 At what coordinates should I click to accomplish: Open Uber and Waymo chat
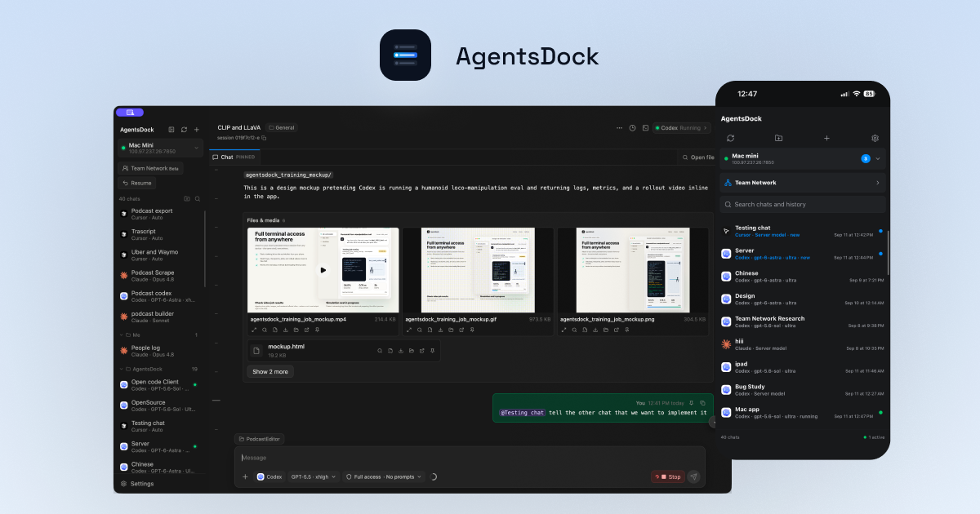[159, 255]
